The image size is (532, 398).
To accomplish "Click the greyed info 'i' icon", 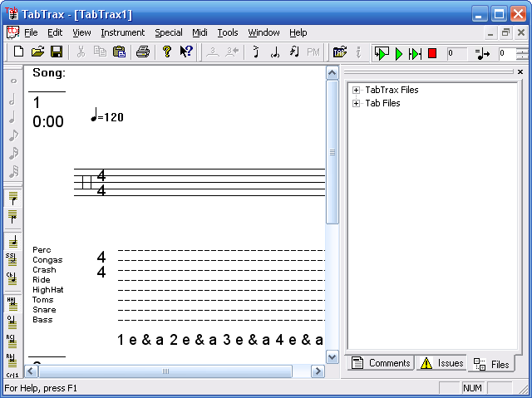I will (358, 52).
